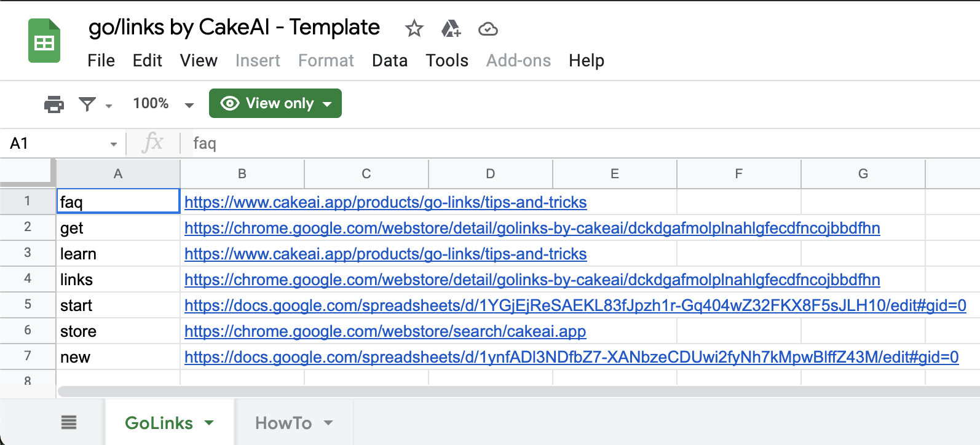
Task: Open the learn row tips-and-tricks link
Action: coord(385,254)
